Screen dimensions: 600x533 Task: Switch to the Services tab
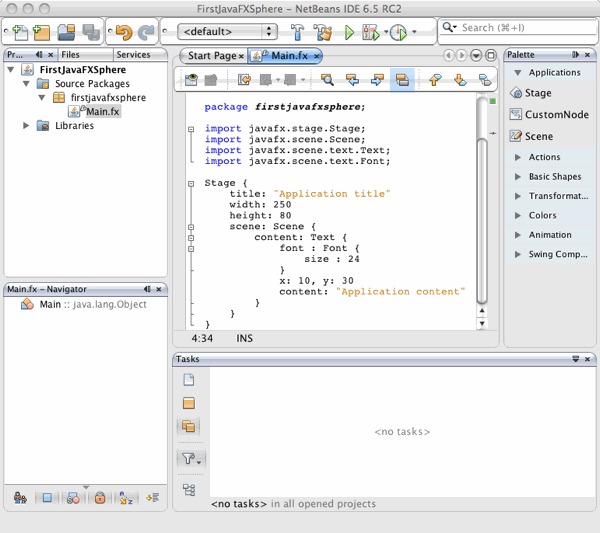tap(139, 55)
